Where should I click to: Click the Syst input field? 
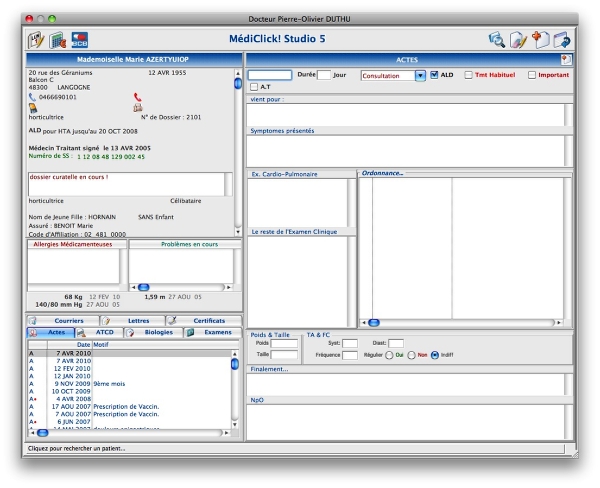coord(350,343)
